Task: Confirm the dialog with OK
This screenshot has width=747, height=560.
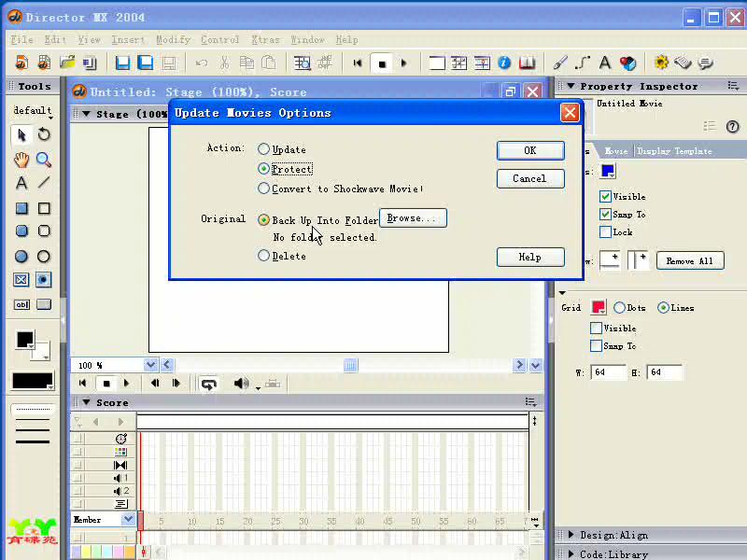Action: 530,150
